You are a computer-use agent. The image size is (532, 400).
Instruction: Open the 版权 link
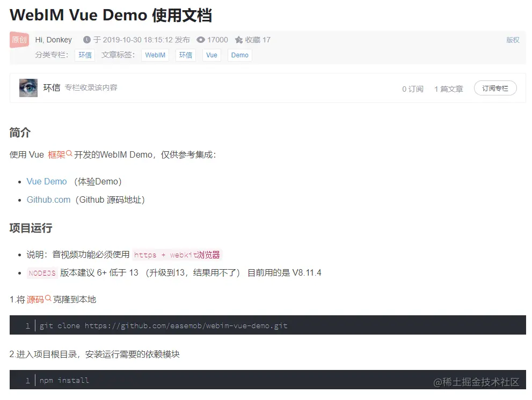513,40
